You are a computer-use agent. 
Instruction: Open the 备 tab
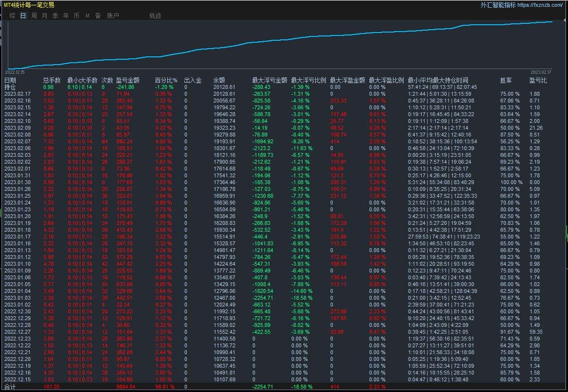[x=98, y=16]
